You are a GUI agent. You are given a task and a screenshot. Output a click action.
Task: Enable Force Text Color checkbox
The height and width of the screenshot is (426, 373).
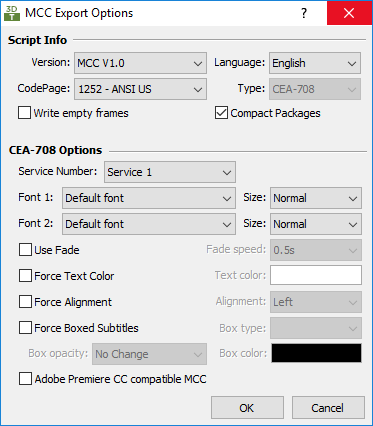pyautogui.click(x=25, y=276)
